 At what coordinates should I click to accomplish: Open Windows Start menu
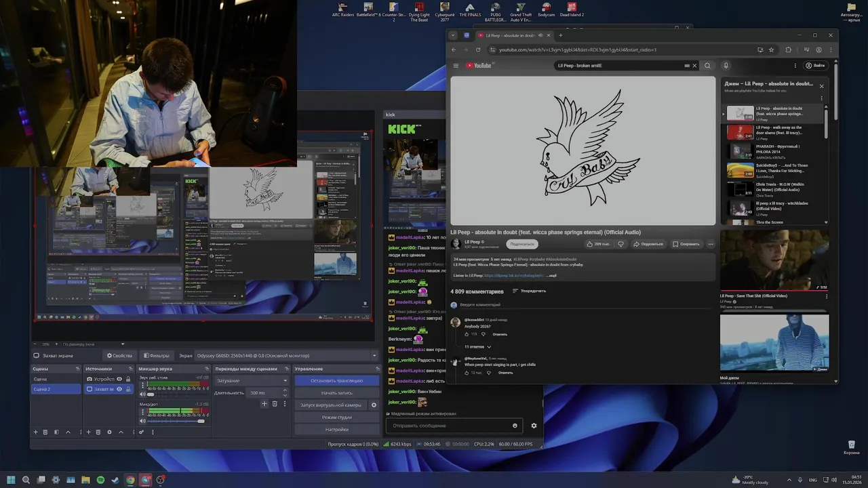11,480
